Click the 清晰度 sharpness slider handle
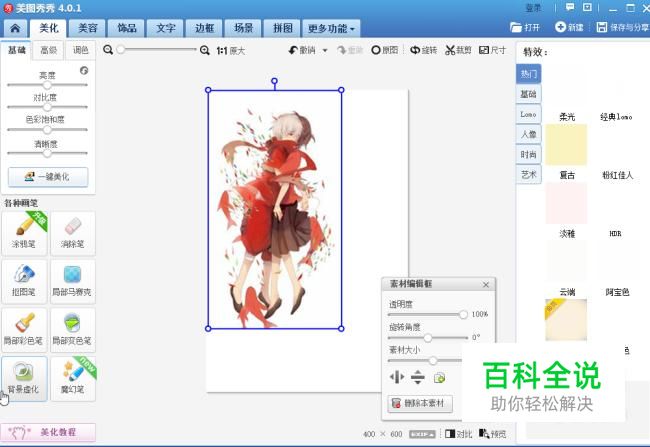 coord(47,153)
